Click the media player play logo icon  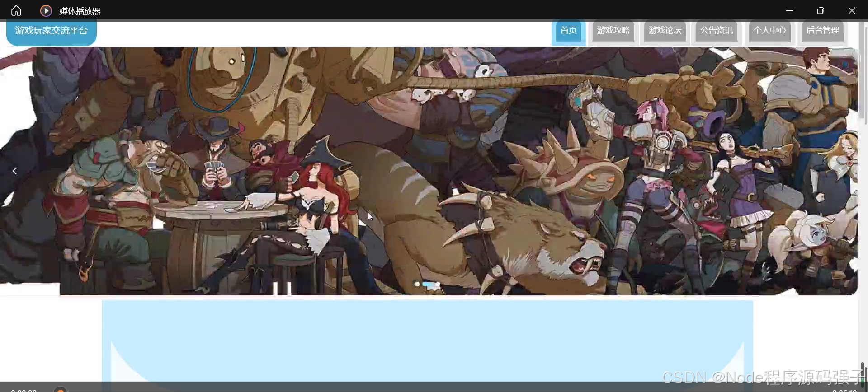coord(46,10)
